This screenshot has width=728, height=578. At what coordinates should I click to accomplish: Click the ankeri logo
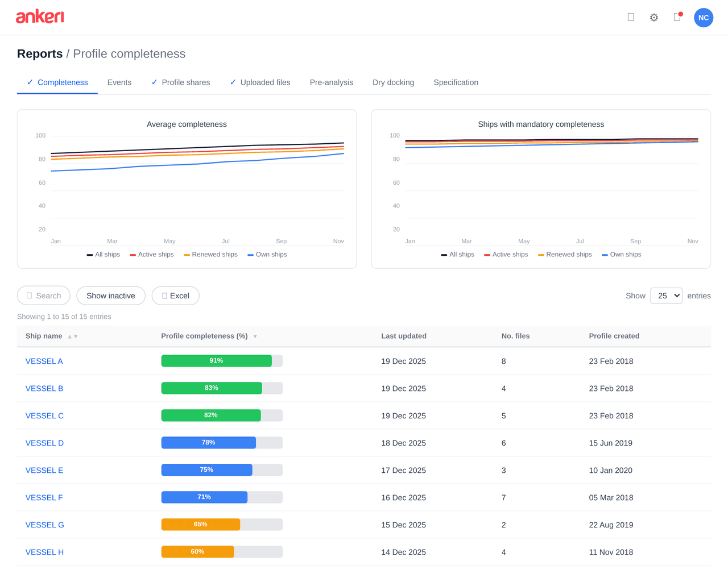coord(40,16)
